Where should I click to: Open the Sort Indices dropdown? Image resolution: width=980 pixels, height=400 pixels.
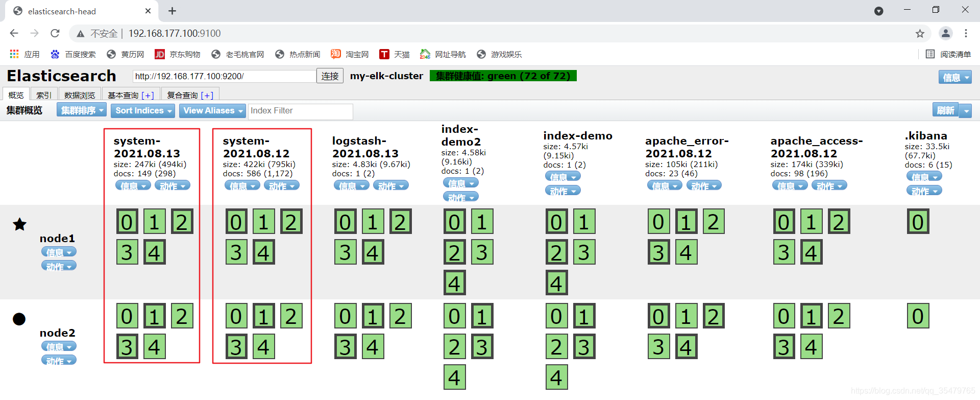tap(143, 110)
